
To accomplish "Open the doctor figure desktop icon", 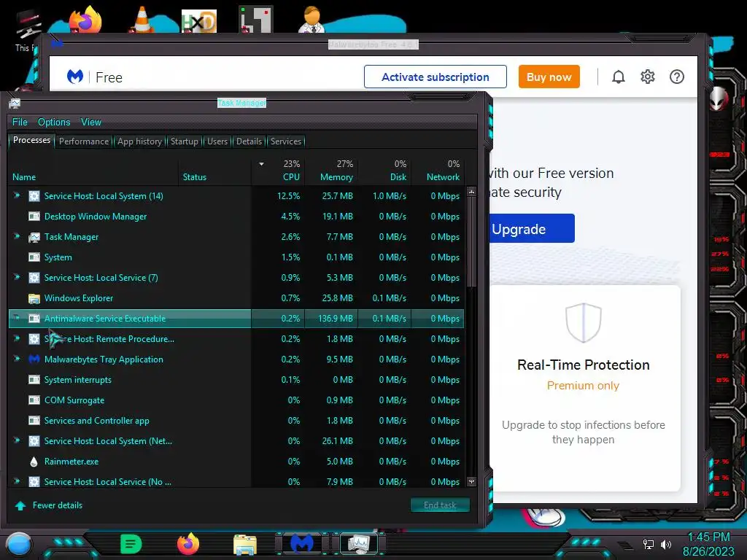I will click(x=312, y=20).
